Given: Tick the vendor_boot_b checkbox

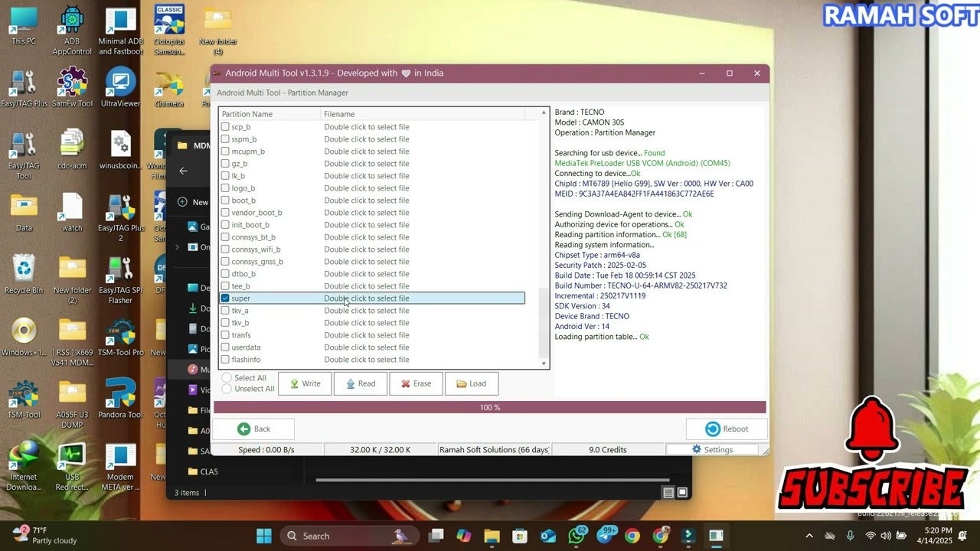Looking at the screenshot, I should point(225,213).
